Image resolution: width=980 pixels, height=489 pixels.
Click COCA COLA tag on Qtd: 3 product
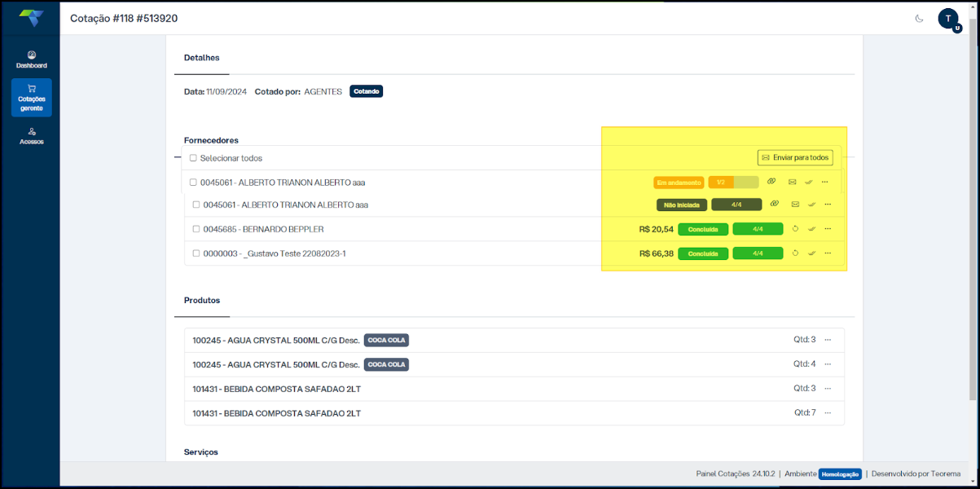tap(386, 340)
